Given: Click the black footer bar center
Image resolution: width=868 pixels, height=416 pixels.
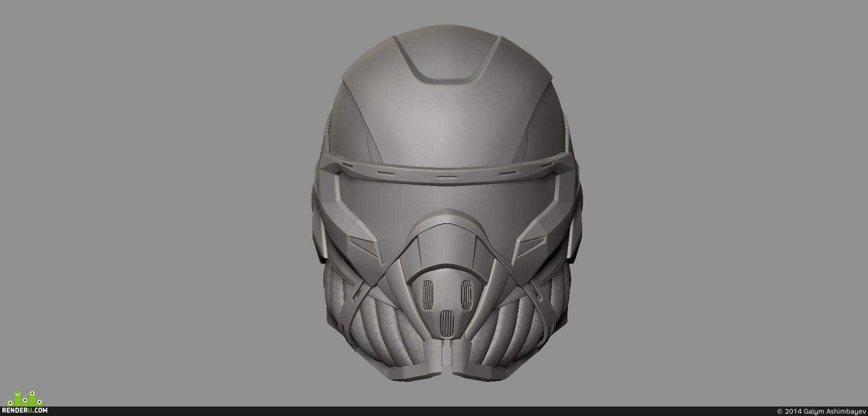Looking at the screenshot, I should (434, 411).
